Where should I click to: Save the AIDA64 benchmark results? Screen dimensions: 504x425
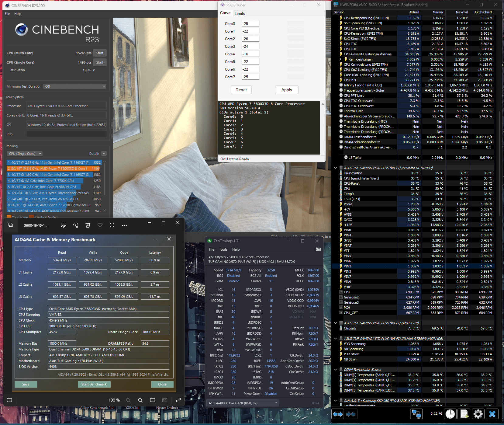pyautogui.click(x=26, y=384)
